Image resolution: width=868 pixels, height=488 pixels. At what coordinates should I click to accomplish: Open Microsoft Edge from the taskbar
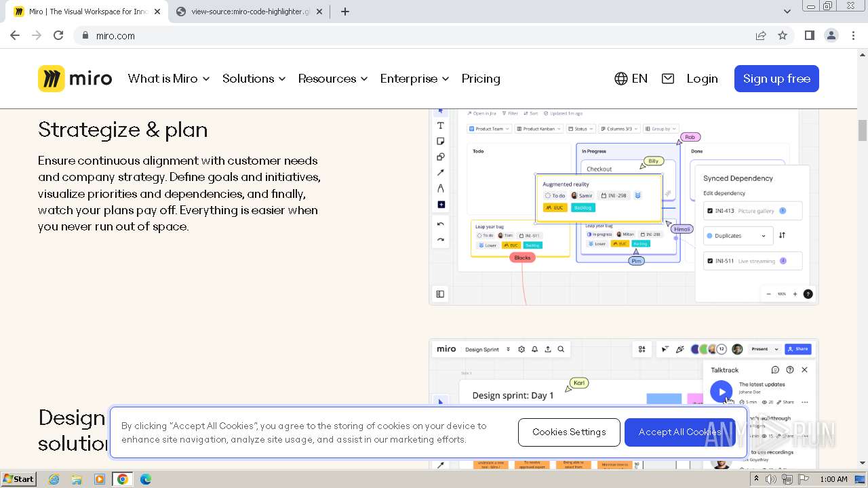pos(146,479)
